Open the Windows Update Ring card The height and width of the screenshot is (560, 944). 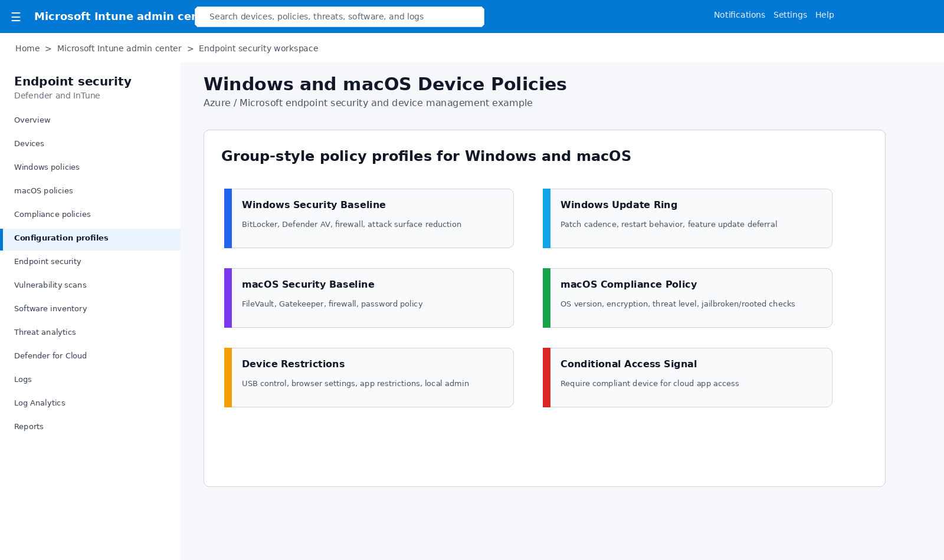pyautogui.click(x=687, y=218)
